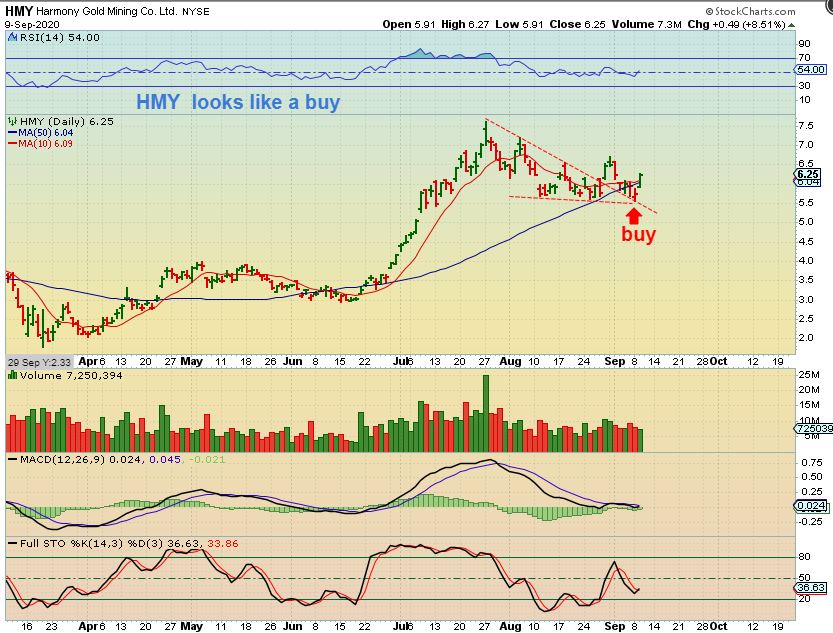The image size is (833, 633).
Task: Click the MA(10) 6.09 legend text
Action: (x=46, y=143)
